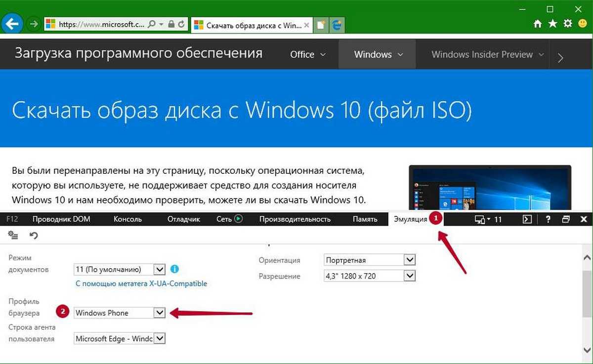Screen dimensions: 593x364
Task: Open Favorites star icon
Action: 552,24
